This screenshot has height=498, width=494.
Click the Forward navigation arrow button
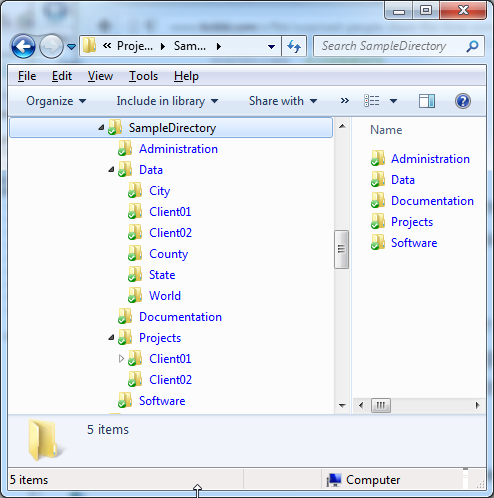(x=51, y=46)
